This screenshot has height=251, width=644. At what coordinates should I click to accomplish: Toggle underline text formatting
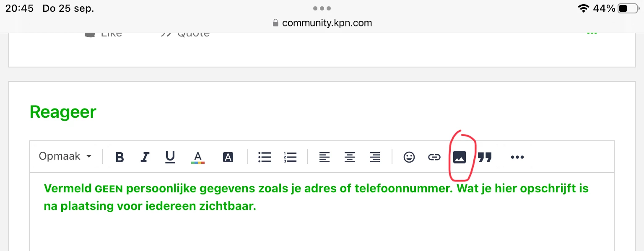(x=170, y=157)
